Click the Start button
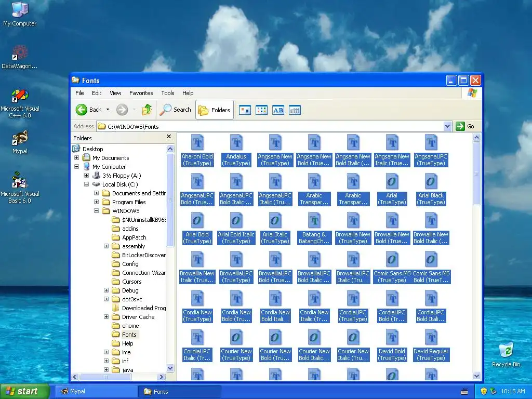Viewport: 532px width, 399px height. [25, 391]
